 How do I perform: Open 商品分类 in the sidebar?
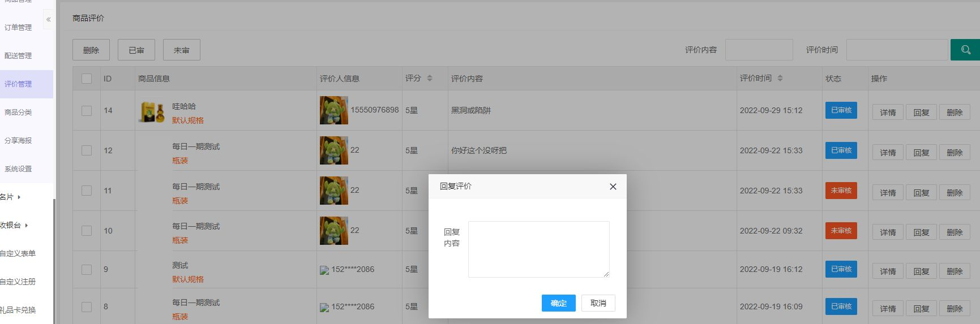[18, 112]
